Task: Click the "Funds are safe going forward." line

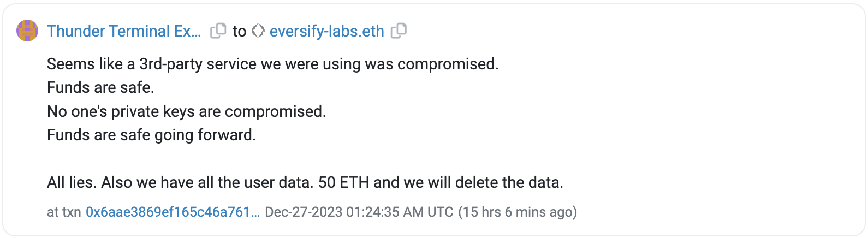Action: [151, 135]
